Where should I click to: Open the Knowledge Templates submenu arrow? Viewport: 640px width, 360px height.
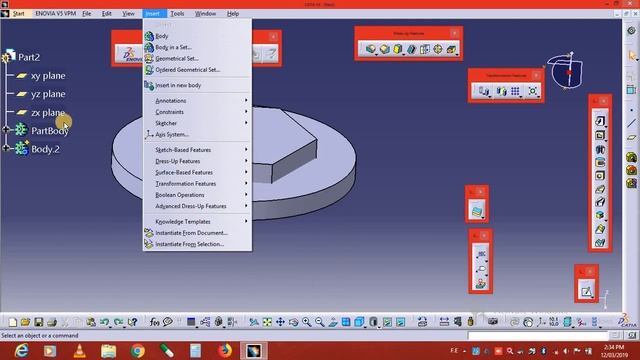[246, 221]
